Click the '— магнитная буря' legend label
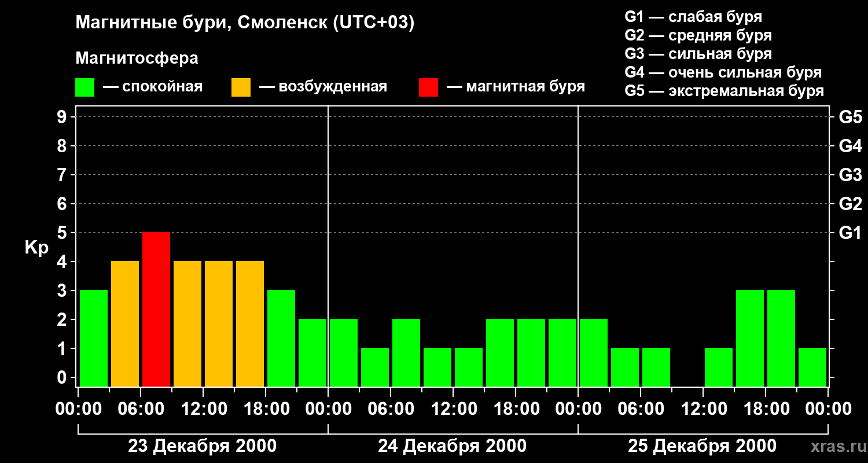868x463 pixels. click(516, 87)
